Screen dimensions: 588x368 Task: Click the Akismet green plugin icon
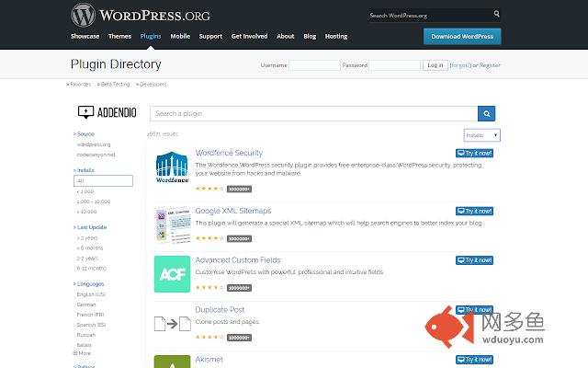pyautogui.click(x=172, y=362)
